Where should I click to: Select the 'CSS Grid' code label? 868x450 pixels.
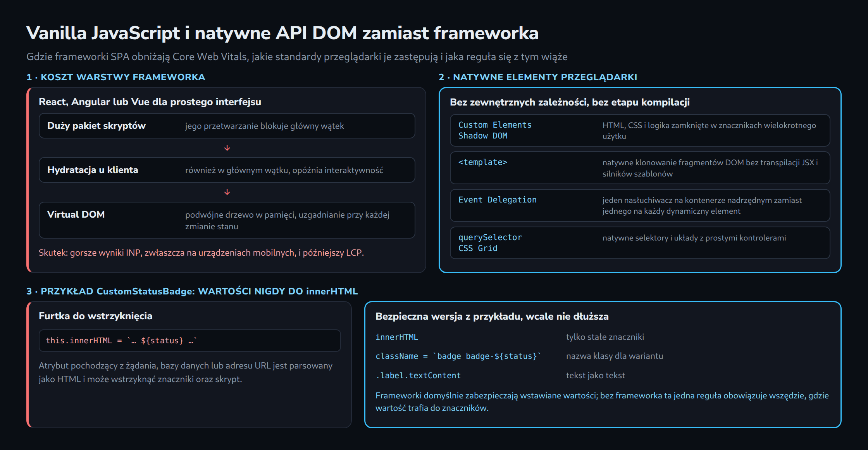point(478,248)
